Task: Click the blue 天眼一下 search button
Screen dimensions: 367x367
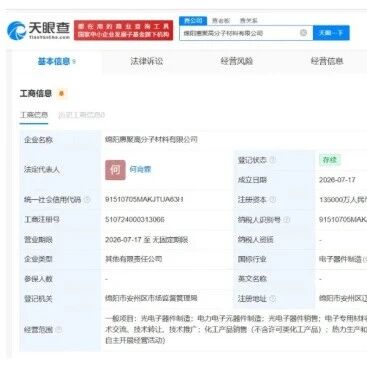Action: [331, 33]
